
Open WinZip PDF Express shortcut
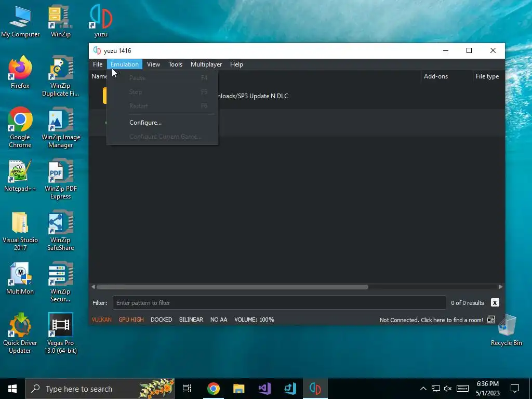(x=60, y=179)
